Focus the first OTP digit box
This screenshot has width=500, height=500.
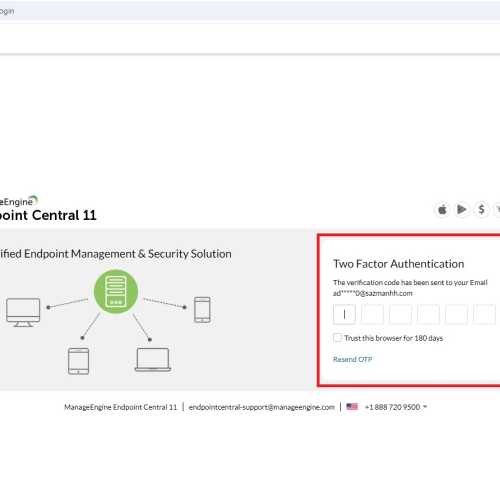(344, 314)
